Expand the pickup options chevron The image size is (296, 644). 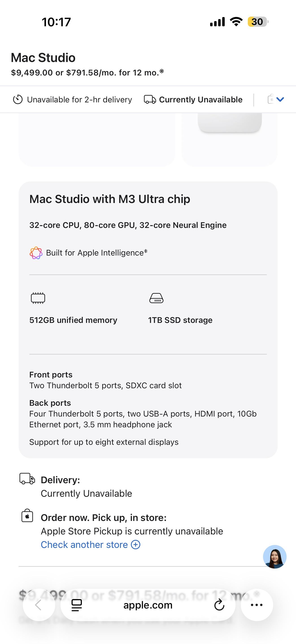[280, 99]
